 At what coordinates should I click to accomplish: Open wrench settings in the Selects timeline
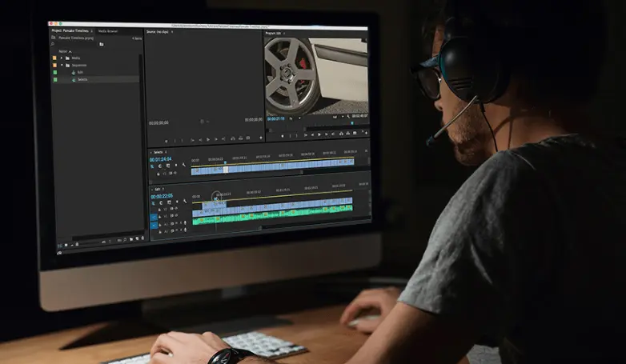pyautogui.click(x=183, y=165)
